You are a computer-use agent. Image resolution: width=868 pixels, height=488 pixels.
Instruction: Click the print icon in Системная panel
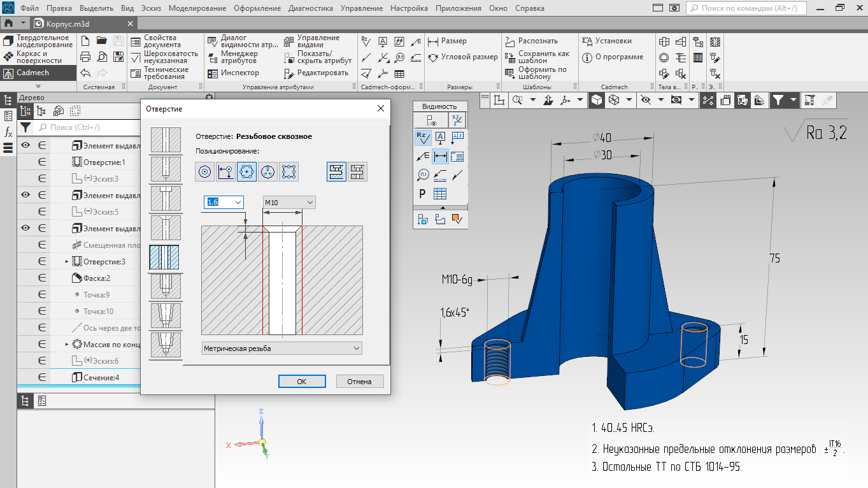(86, 57)
